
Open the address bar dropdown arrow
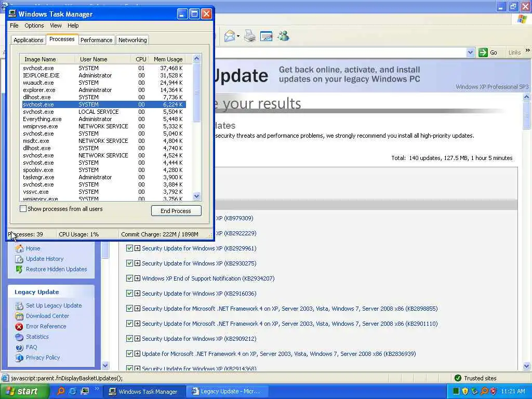tap(470, 52)
